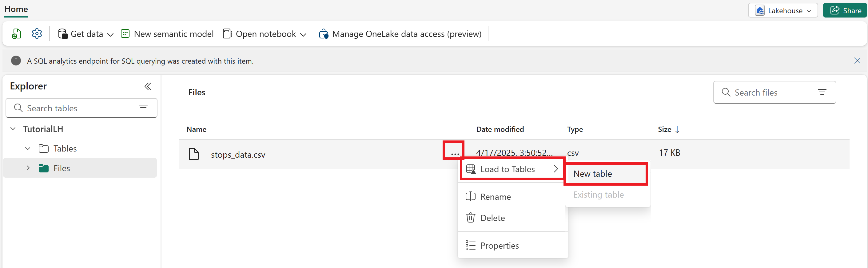Select the Files folder in Explorer
The height and width of the screenshot is (268, 868).
pos(80,168)
